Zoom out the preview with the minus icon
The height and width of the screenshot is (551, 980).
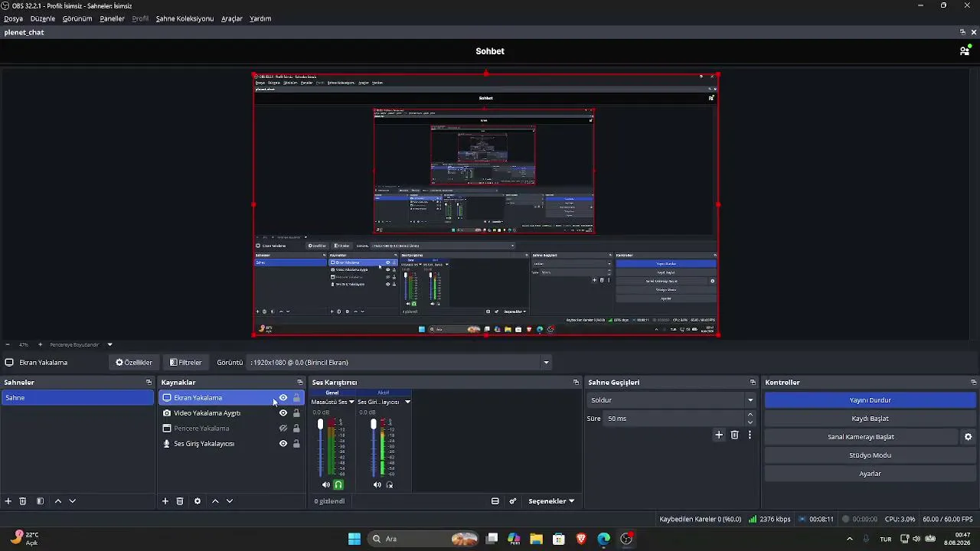pos(8,344)
